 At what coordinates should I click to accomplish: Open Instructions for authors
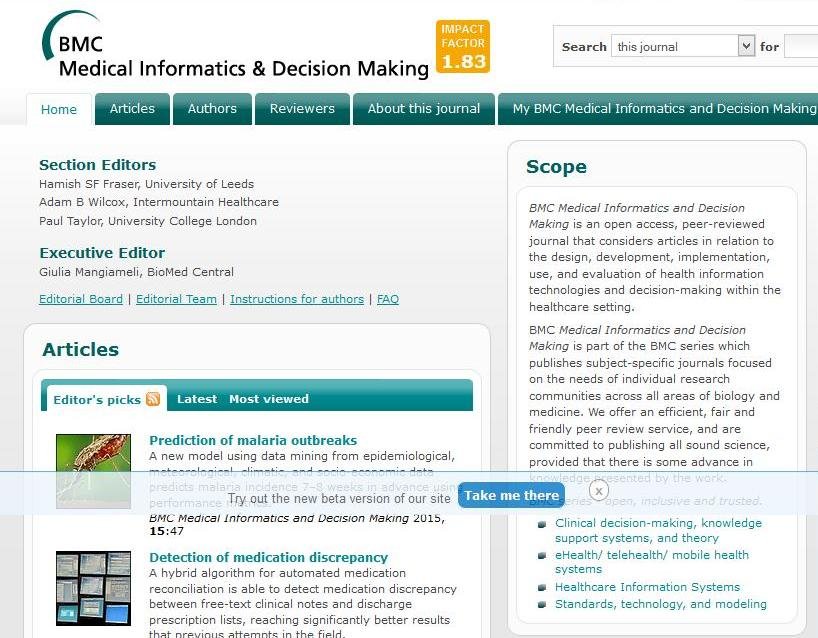tap(295, 298)
